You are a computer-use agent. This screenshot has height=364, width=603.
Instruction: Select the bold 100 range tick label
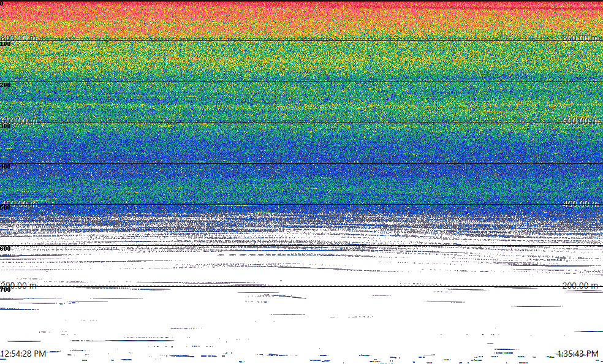pyautogui.click(x=6, y=44)
